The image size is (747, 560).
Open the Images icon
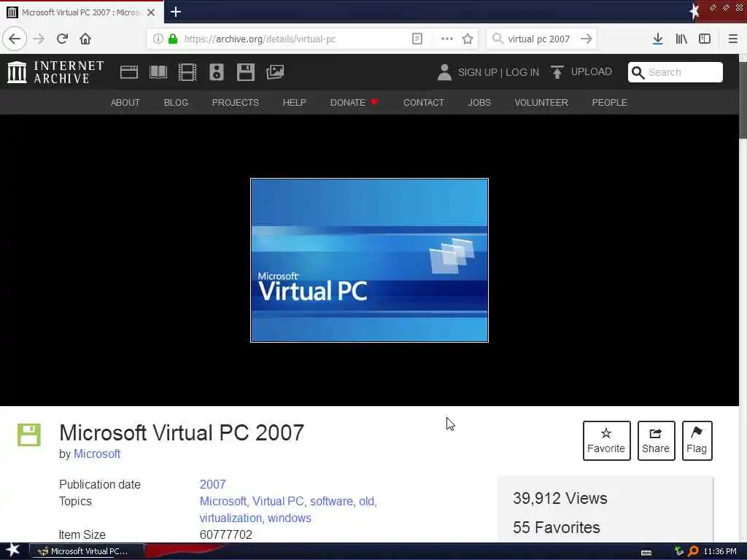275,72
